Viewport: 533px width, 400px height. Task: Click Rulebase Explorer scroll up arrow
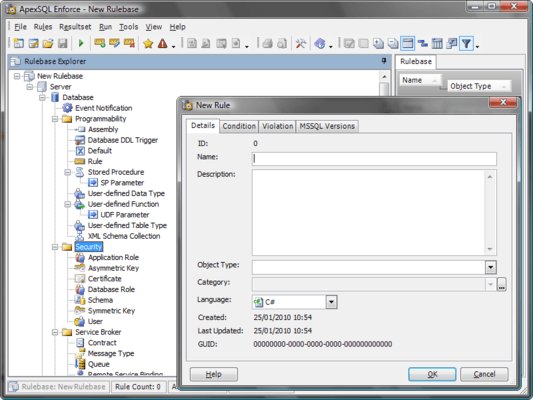384,76
